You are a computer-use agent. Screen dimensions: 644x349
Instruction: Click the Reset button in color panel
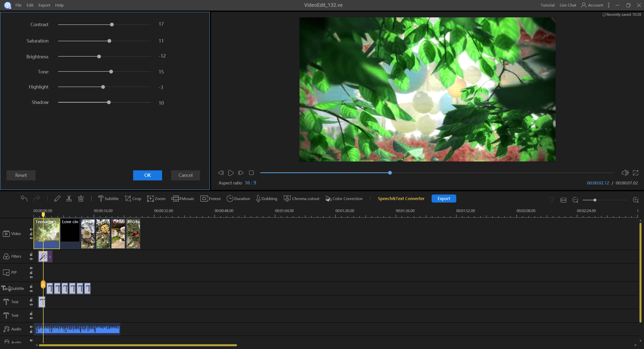pyautogui.click(x=21, y=175)
